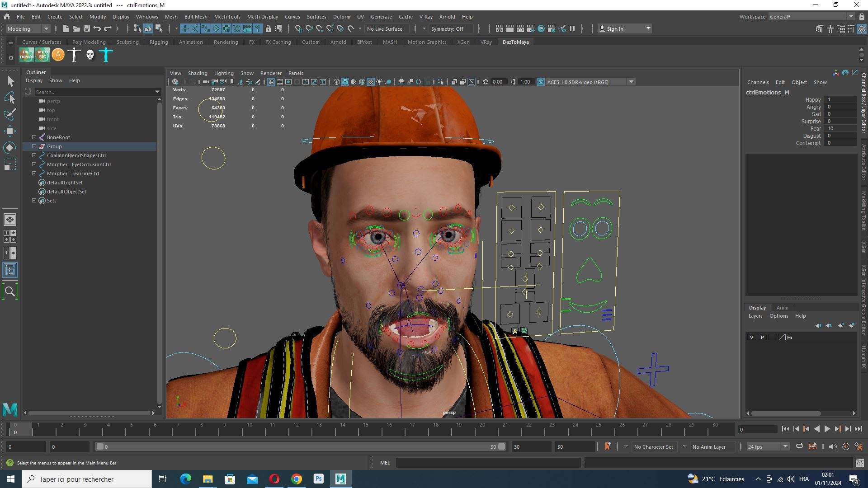Click the MEL command line input
The width and height of the screenshot is (868, 488).
pyautogui.click(x=488, y=463)
